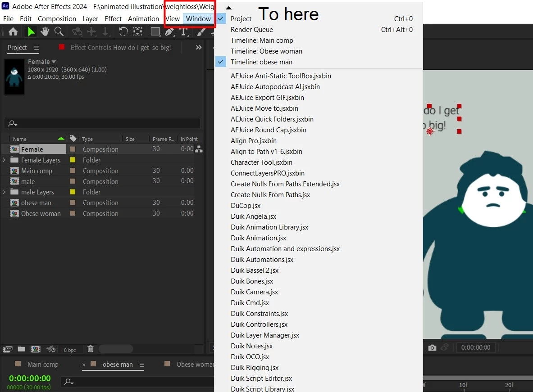Toggle the Project panel checkmark in Window menu
Viewport: 533px width, 392px height.
(221, 18)
